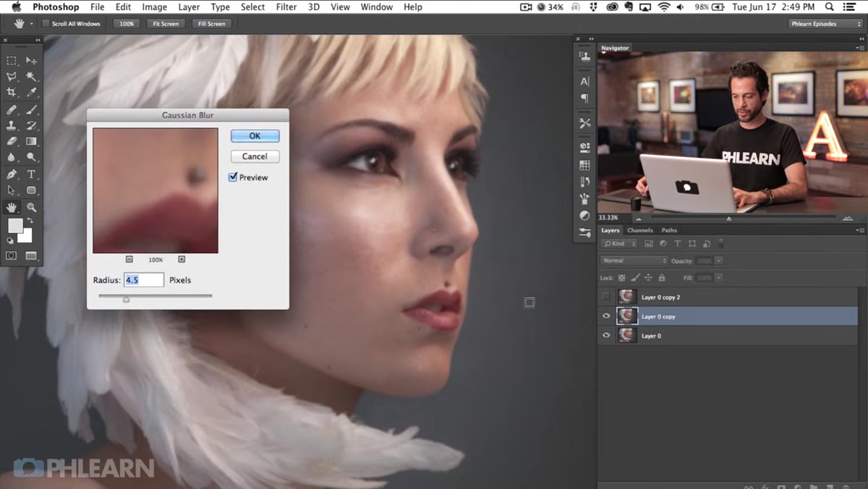Select the History Brush tool
This screenshot has width=868, height=489.
click(31, 126)
